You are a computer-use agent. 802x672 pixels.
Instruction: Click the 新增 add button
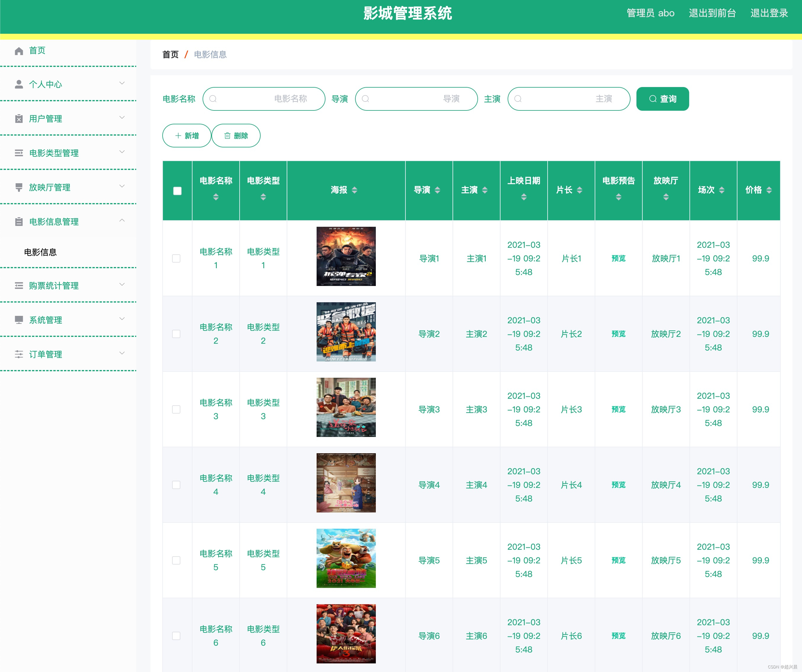(x=187, y=136)
